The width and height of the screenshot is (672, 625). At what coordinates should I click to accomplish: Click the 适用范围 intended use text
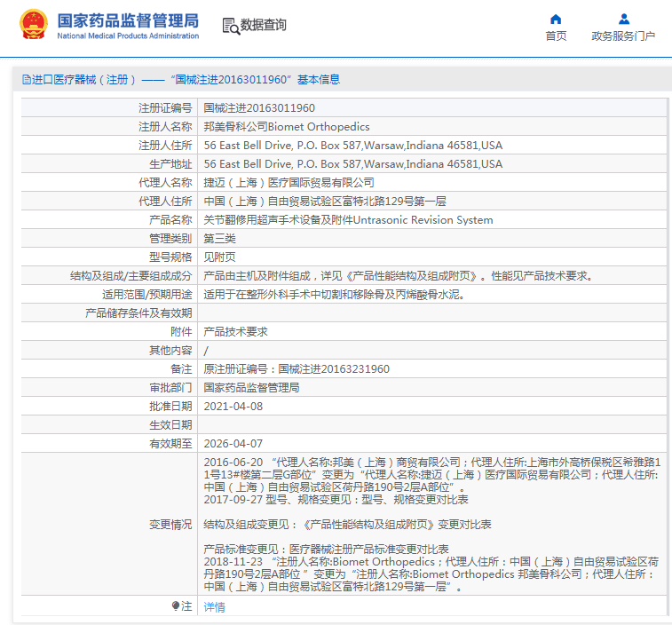click(x=335, y=295)
